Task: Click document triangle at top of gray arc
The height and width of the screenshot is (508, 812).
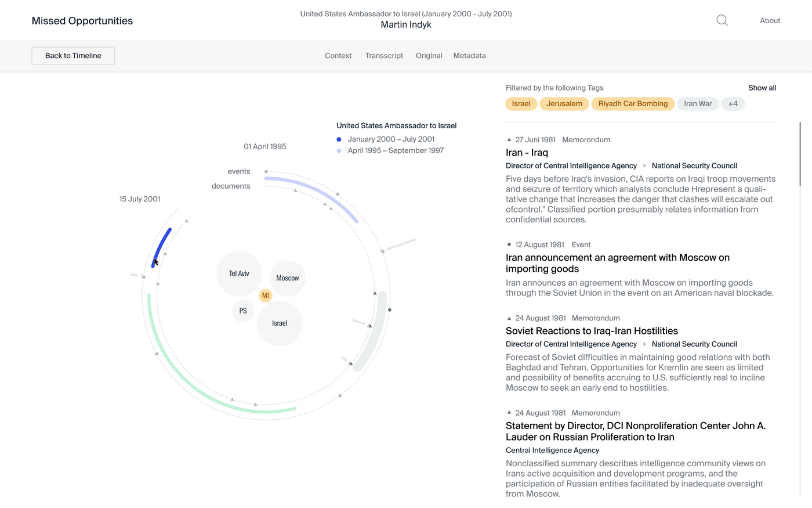Action: click(375, 293)
